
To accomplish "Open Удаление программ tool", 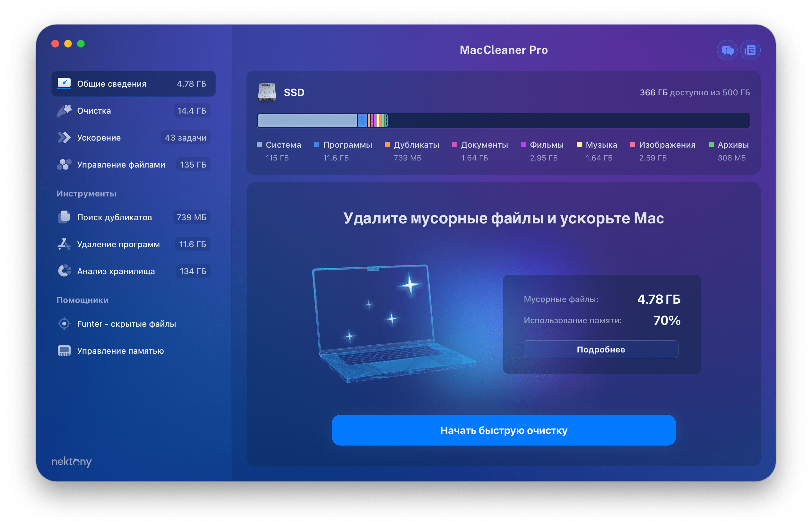I will tap(134, 244).
